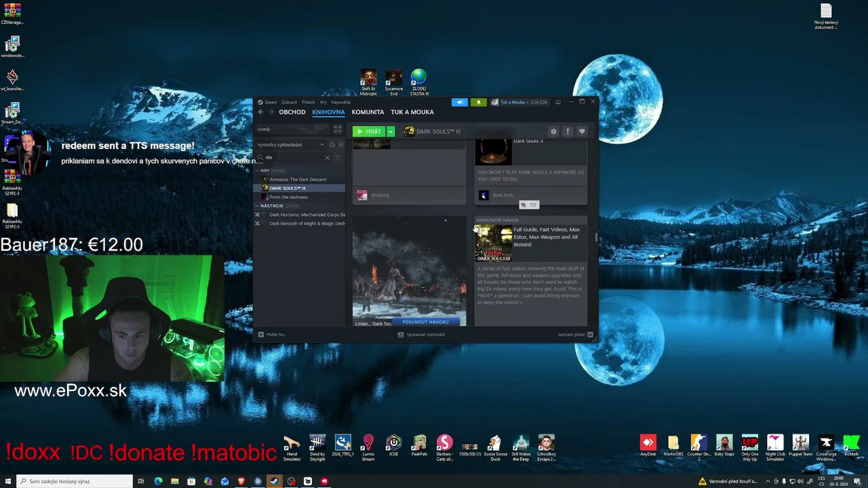Switch Steam to Big Picture mode
The width and height of the screenshot is (868, 488).
pyautogui.click(x=558, y=102)
